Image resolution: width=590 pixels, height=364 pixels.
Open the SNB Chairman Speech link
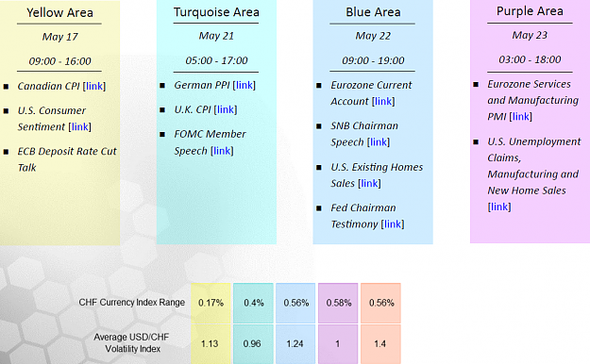379,142
